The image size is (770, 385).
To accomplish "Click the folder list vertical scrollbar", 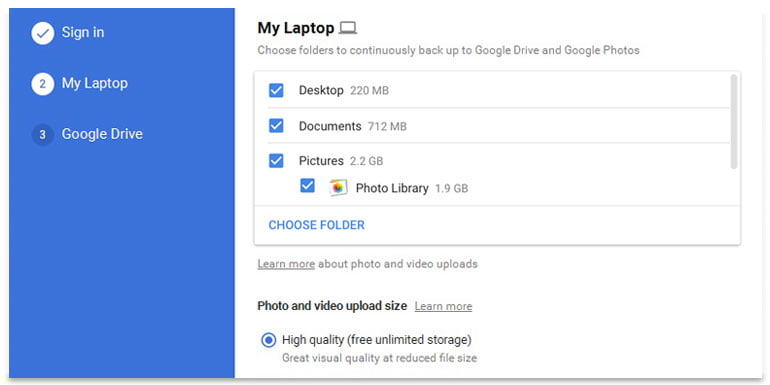I will (734, 121).
